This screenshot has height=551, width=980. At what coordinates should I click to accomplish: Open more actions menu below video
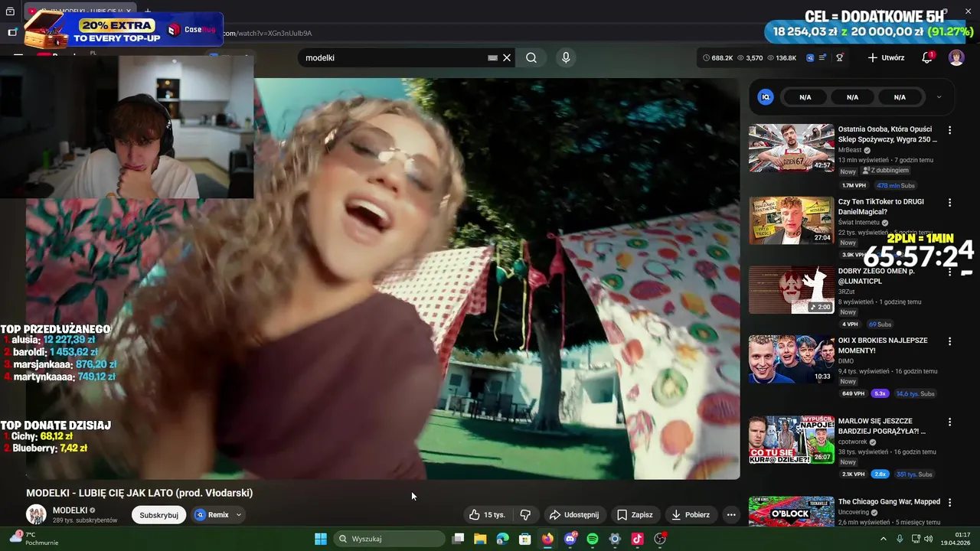pos(731,515)
